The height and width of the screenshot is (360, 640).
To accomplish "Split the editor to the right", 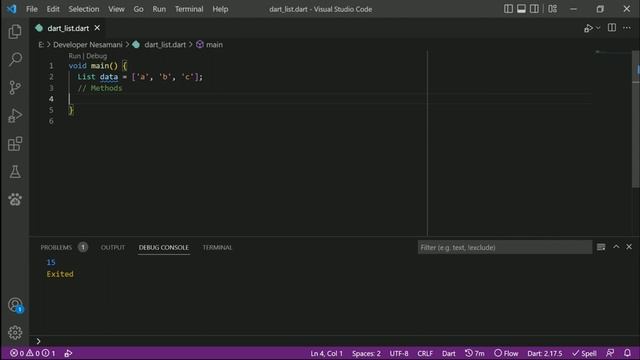I will click(x=611, y=28).
